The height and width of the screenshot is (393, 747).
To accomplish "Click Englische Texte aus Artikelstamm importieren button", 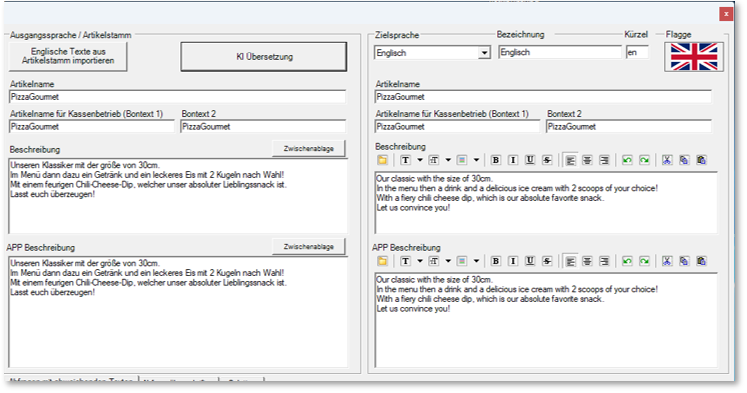I will click(68, 56).
